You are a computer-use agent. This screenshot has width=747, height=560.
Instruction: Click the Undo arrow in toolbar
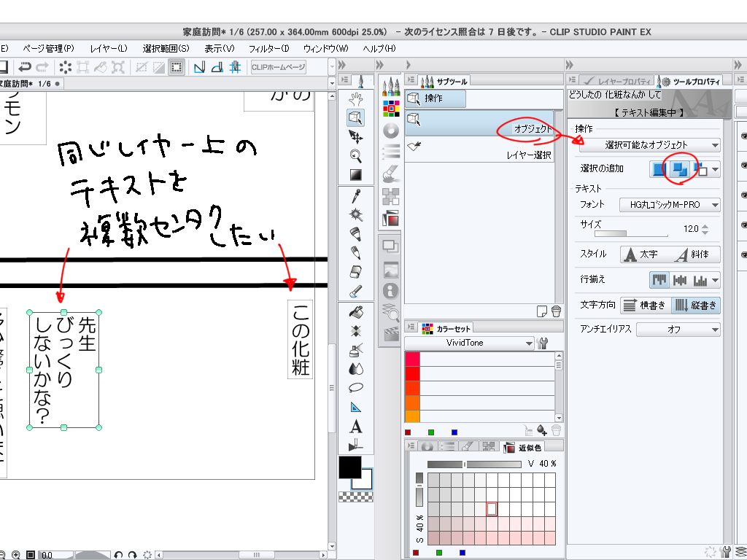[x=25, y=68]
